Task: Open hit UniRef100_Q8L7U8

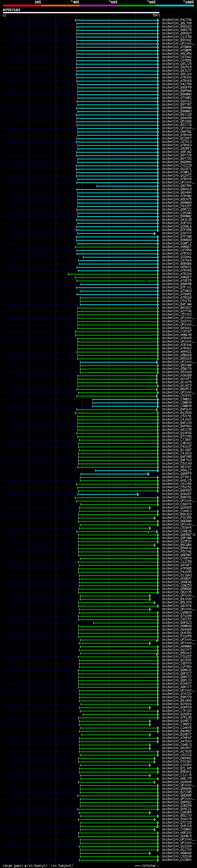Action: tap(176, 23)
